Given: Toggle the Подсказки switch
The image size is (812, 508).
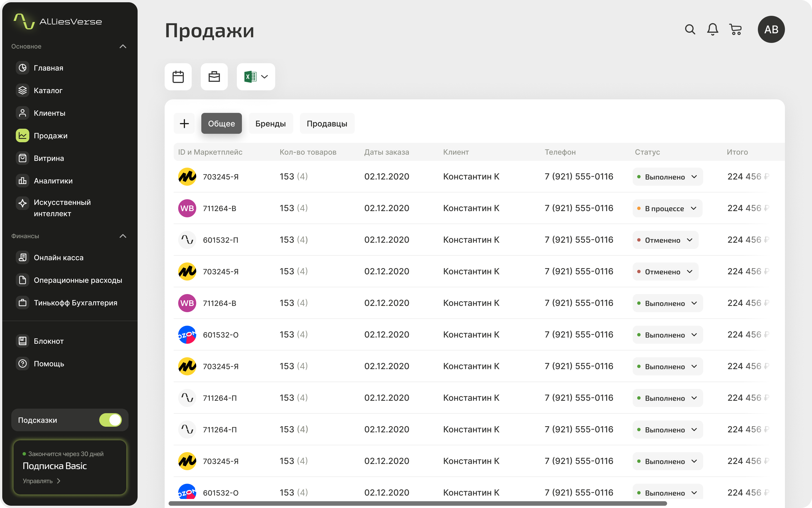Looking at the screenshot, I should point(111,420).
